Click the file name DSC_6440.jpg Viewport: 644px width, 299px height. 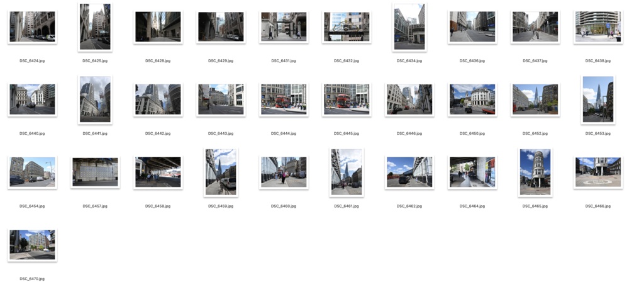32,133
